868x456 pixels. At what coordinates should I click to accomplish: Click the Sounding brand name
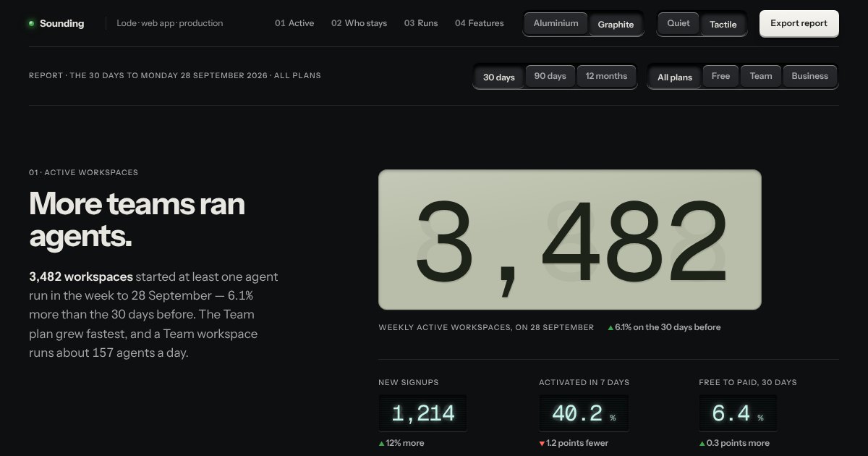coord(61,23)
